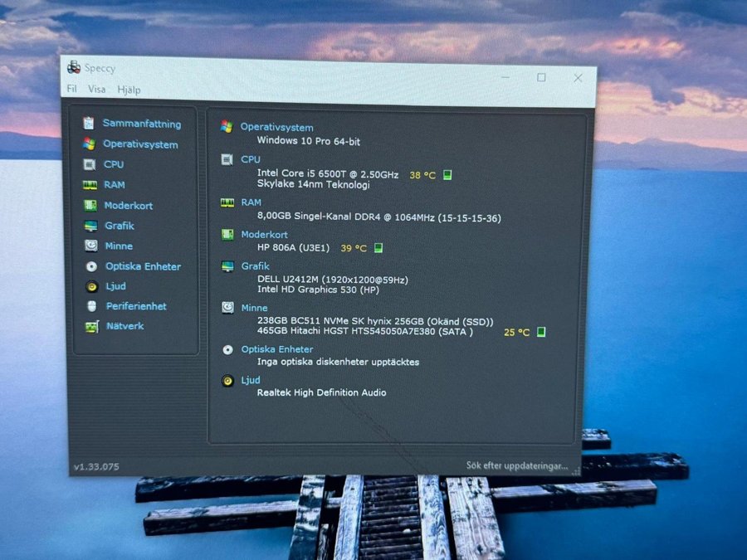The image size is (747, 560).
Task: Select the Nätverk icon in sidebar
Action: [91, 326]
